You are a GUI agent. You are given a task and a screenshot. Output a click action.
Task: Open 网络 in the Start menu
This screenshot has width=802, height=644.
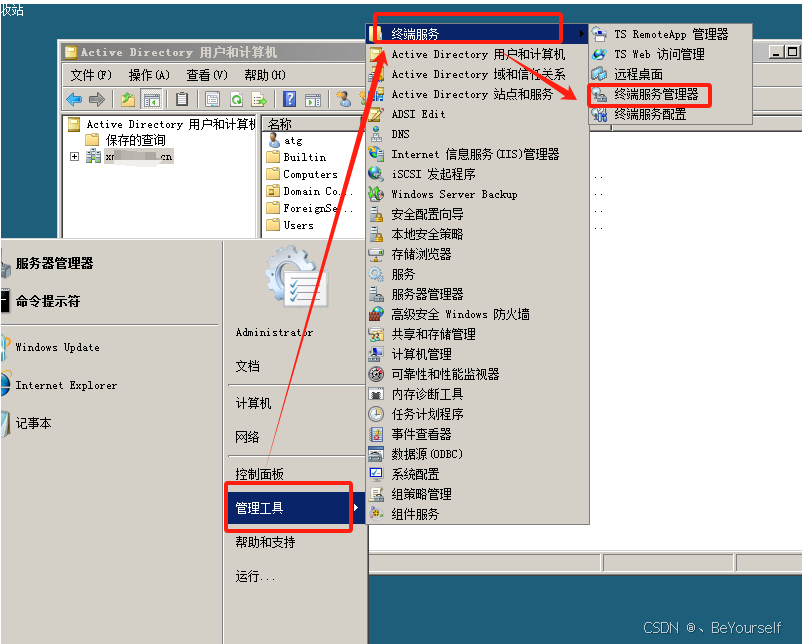pyautogui.click(x=248, y=437)
